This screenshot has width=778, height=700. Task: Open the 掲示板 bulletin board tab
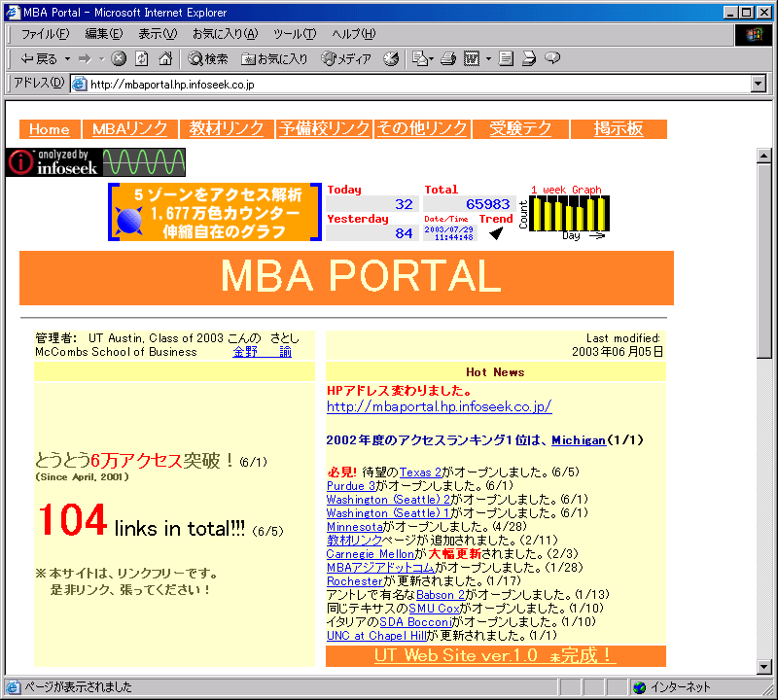(x=619, y=129)
